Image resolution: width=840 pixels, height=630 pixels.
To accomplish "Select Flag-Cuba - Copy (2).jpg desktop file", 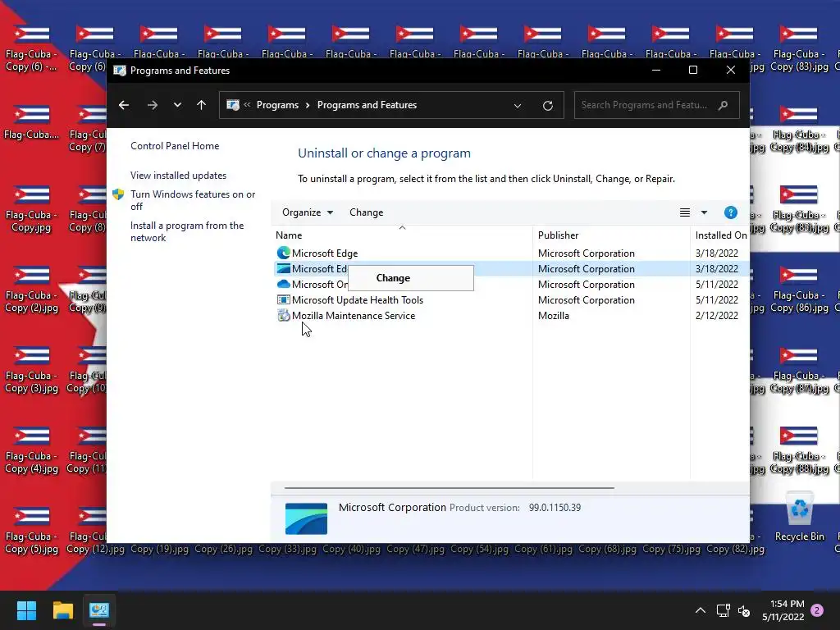I will pos(31,290).
